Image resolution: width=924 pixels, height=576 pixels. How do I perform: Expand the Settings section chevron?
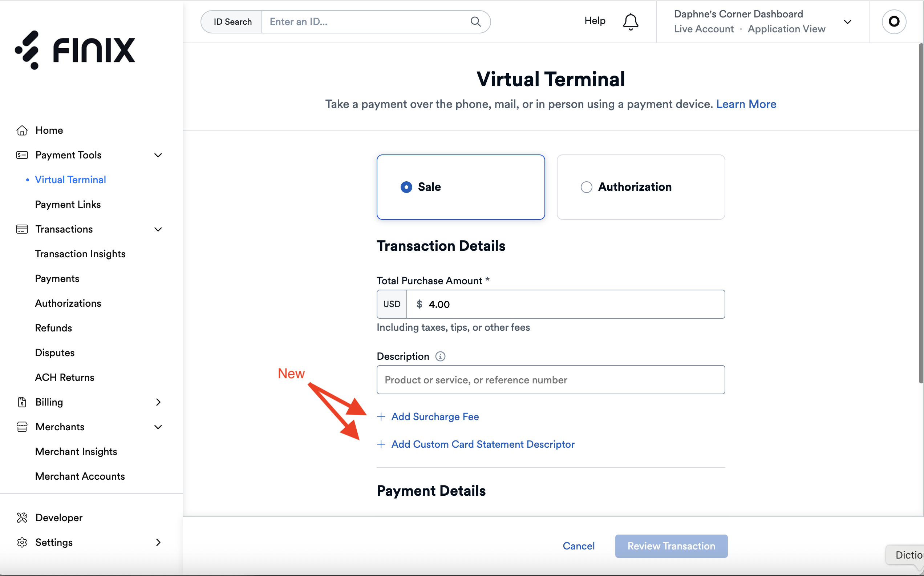158,542
